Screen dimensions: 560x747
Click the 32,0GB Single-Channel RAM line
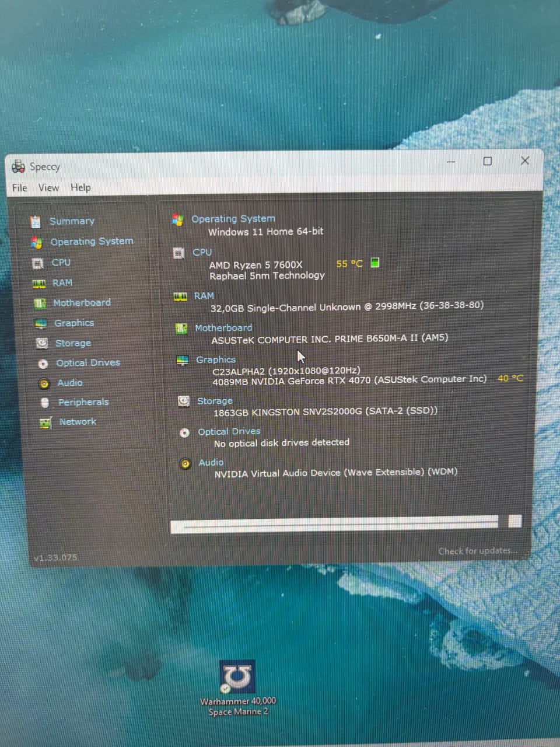[x=347, y=307]
